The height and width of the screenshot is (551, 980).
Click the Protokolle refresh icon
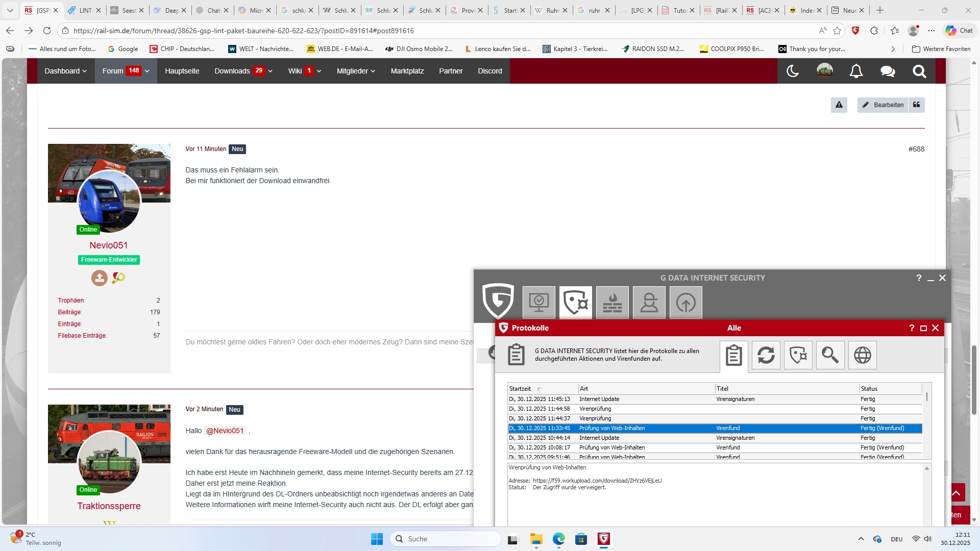pyautogui.click(x=766, y=355)
